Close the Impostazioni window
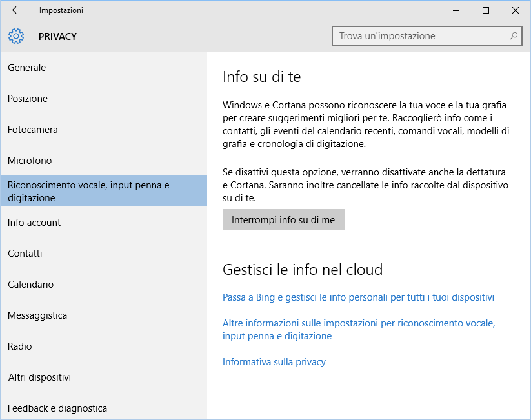This screenshot has width=531, height=420. pyautogui.click(x=516, y=10)
